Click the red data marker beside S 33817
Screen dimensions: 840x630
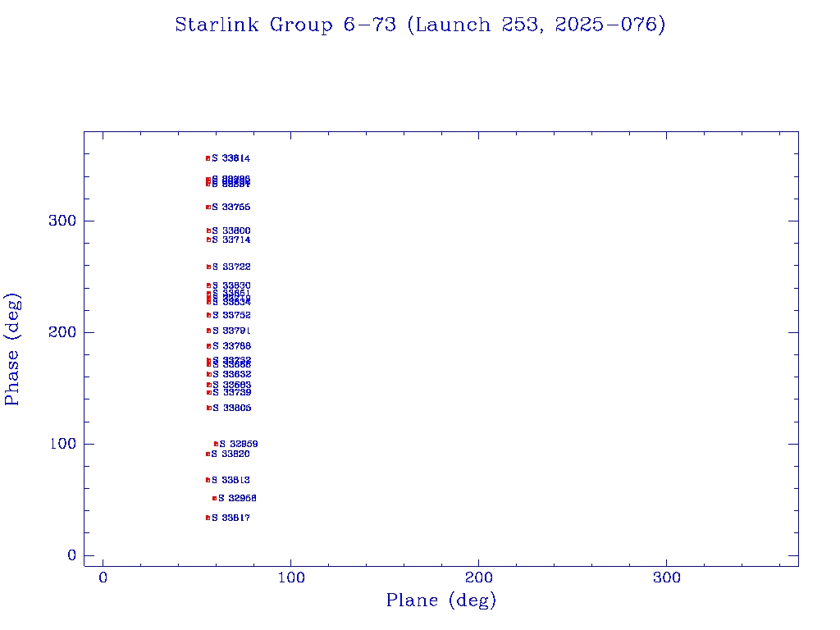click(208, 518)
